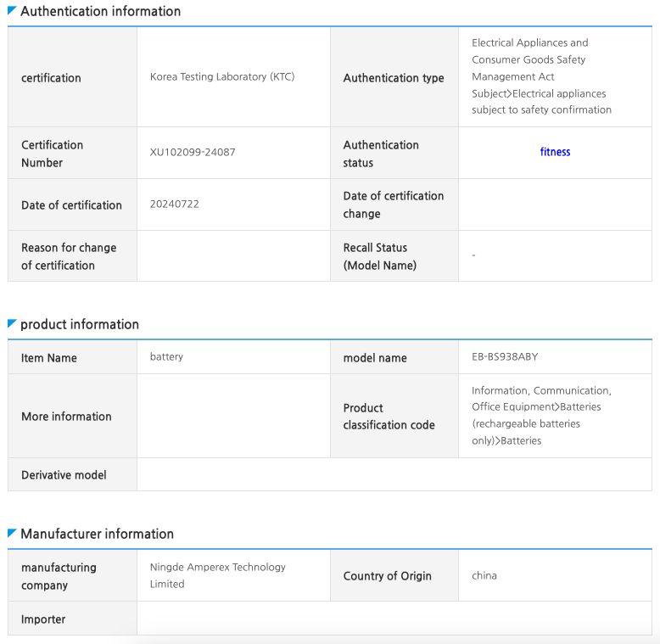Click the 'Recall Status (Model Name)' label
Screen dimensions: 660x644
coord(380,256)
